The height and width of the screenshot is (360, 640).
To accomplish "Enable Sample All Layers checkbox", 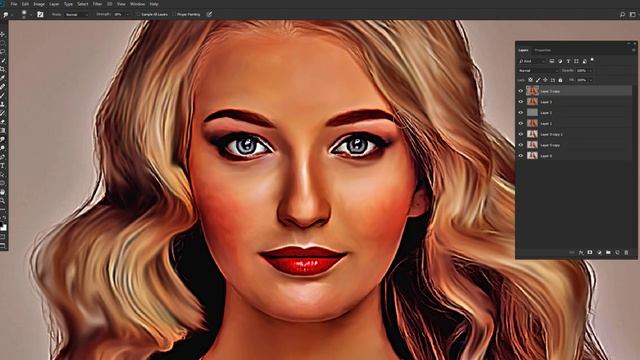I will click(x=138, y=14).
